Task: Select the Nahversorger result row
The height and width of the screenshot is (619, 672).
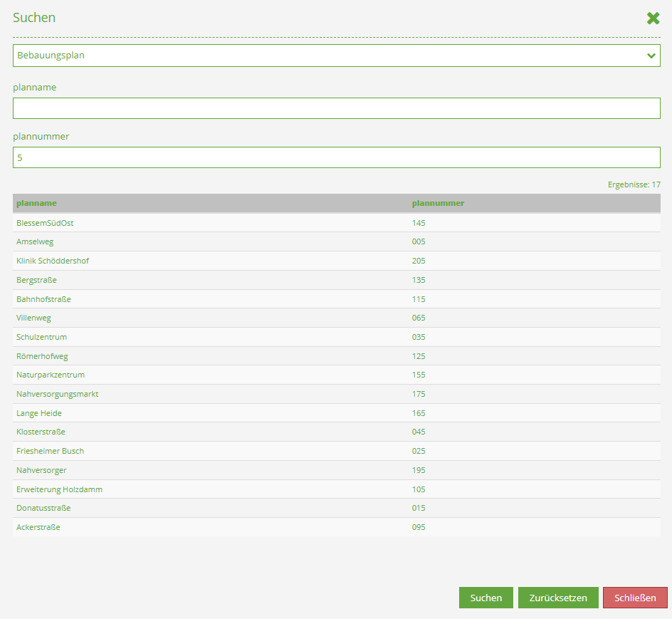Action: (x=337, y=470)
